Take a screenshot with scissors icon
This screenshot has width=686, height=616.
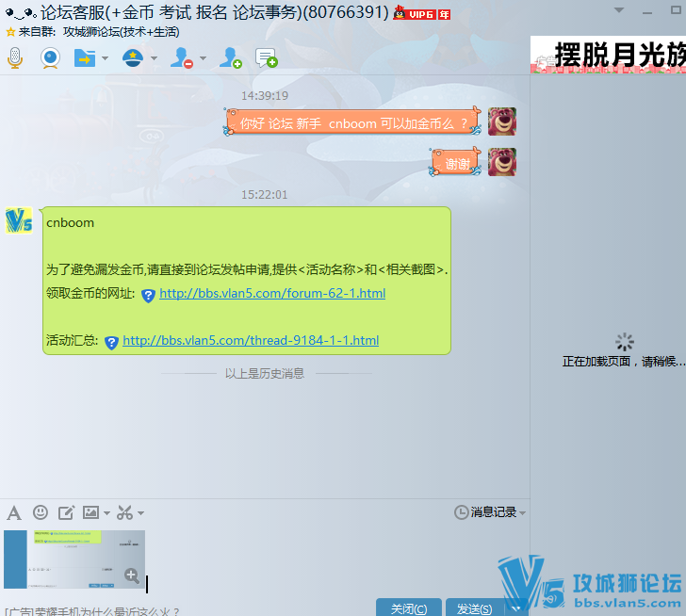coord(124,512)
